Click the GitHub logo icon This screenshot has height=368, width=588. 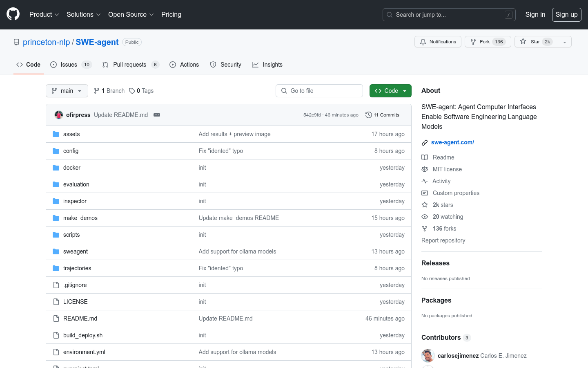(13, 14)
